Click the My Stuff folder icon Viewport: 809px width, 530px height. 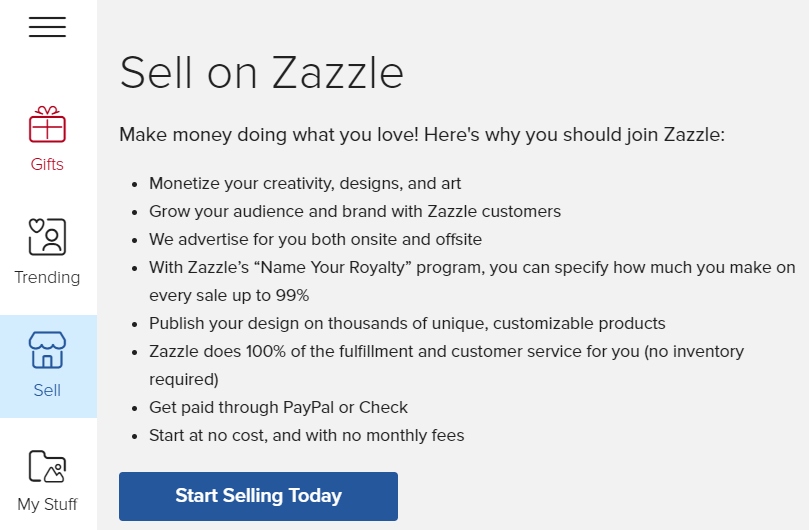coord(47,466)
